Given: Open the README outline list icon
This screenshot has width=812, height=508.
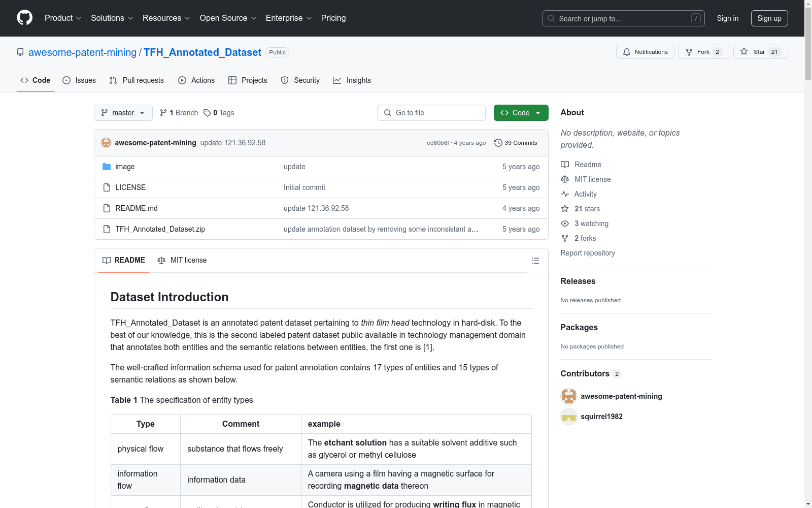Looking at the screenshot, I should [535, 261].
